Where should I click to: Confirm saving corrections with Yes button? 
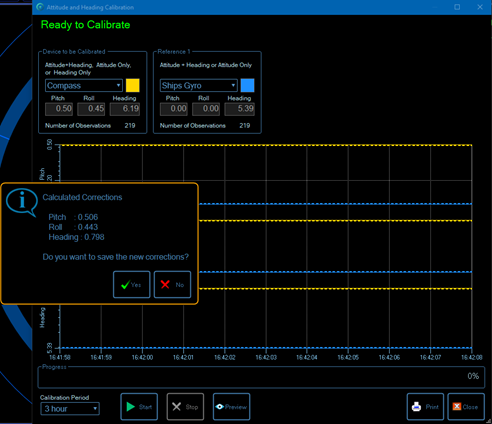(x=131, y=284)
